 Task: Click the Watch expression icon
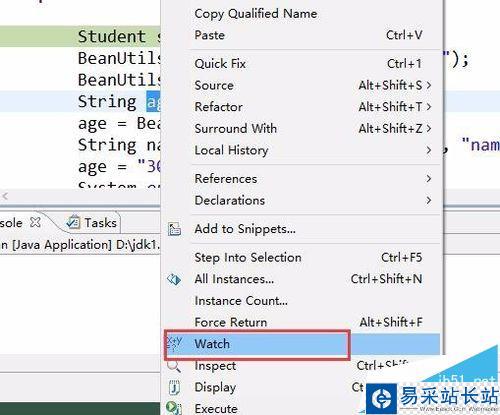[x=174, y=343]
